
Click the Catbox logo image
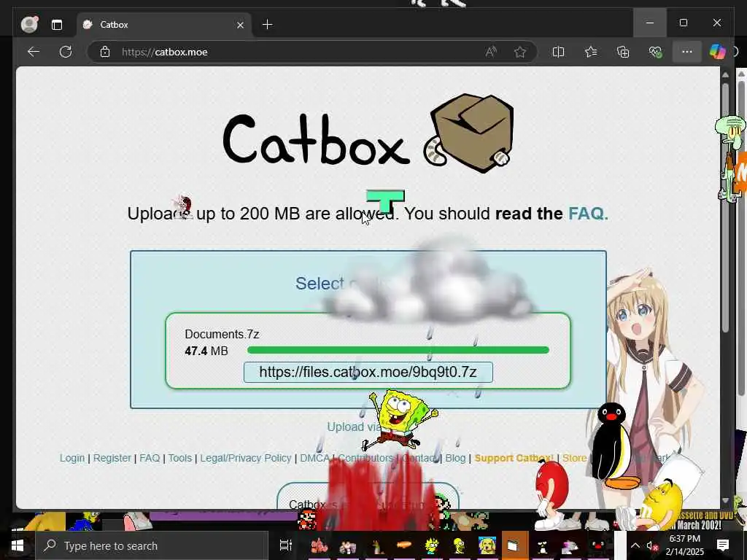(x=368, y=134)
